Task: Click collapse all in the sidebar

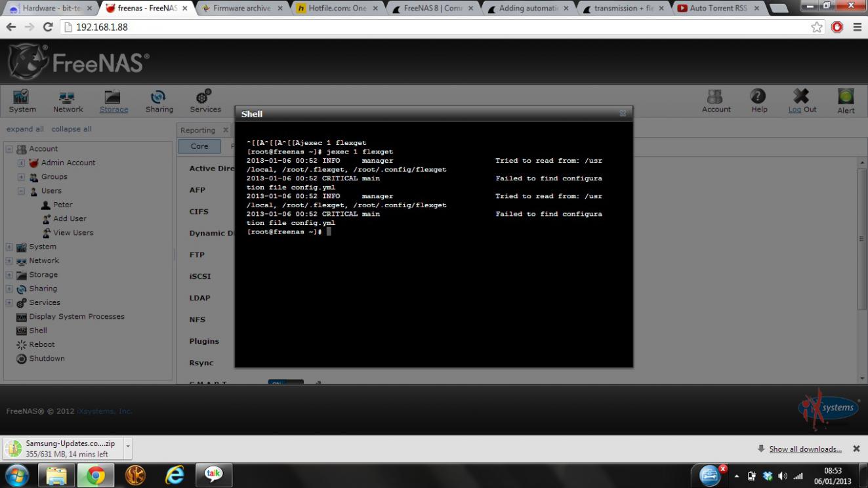Action: [72, 129]
